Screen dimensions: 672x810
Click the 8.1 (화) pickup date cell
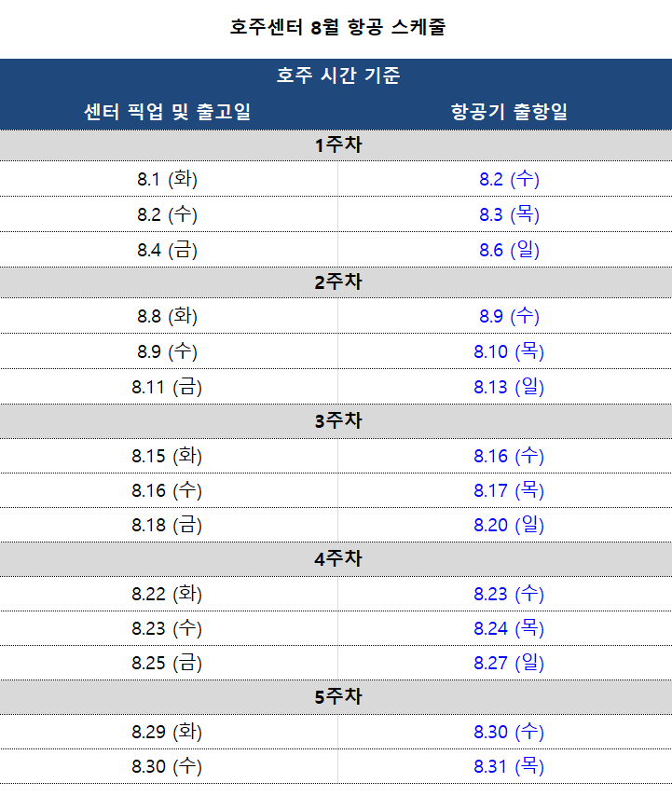[167, 179]
